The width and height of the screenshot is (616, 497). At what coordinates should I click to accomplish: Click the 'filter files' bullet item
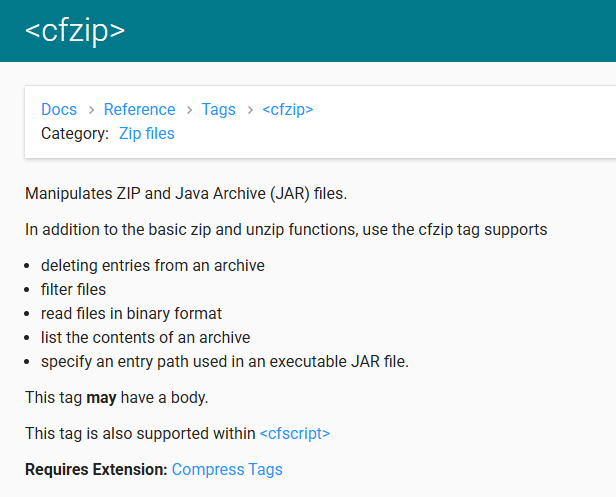[73, 290]
